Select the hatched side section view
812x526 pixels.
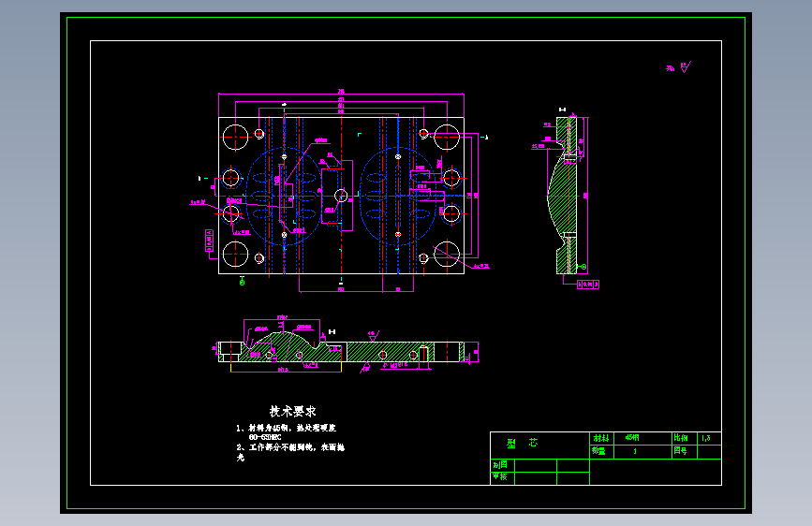(563, 196)
